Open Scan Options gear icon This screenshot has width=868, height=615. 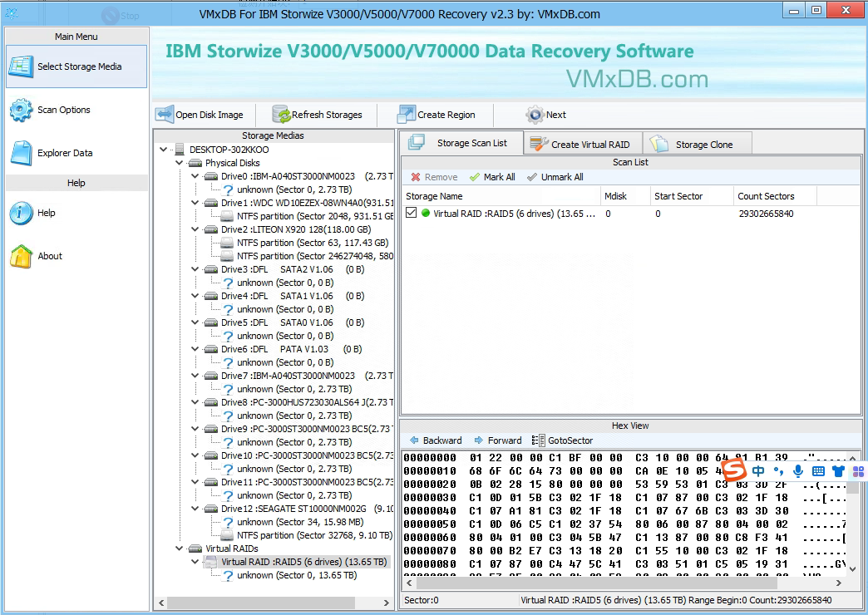coord(21,111)
